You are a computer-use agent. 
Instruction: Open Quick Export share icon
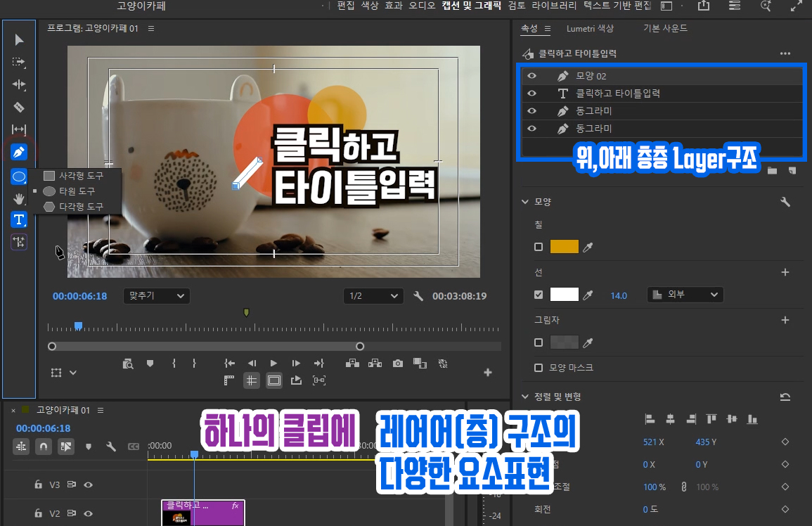tap(703, 6)
